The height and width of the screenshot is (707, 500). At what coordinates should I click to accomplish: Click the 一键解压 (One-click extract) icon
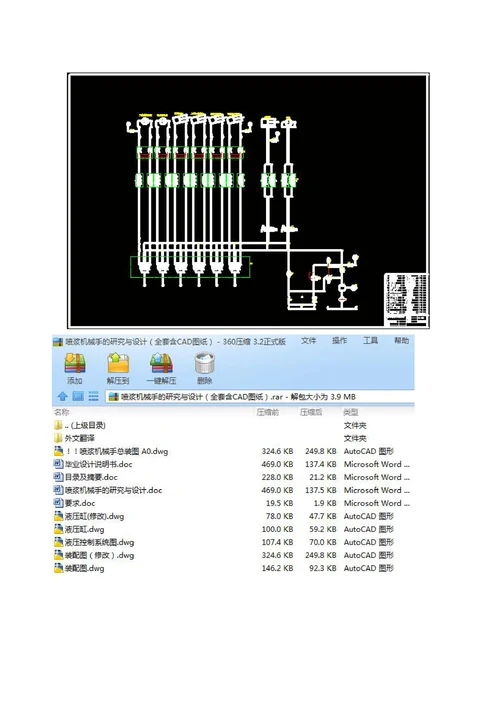pos(161,363)
